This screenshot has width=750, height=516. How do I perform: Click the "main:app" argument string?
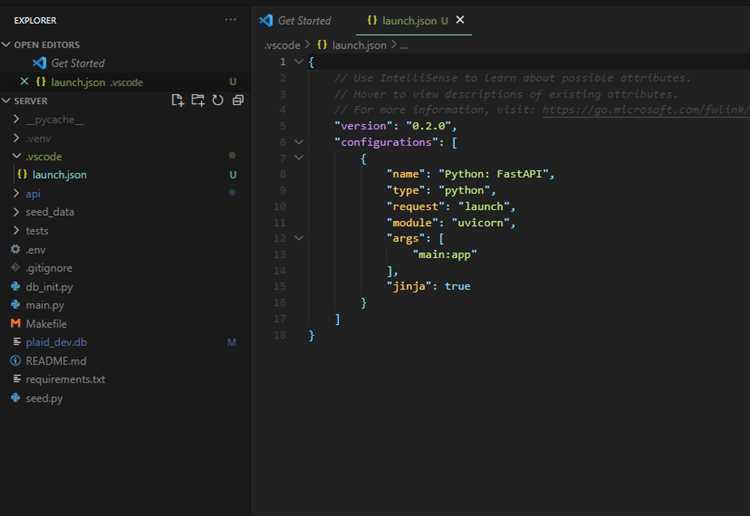pos(444,255)
